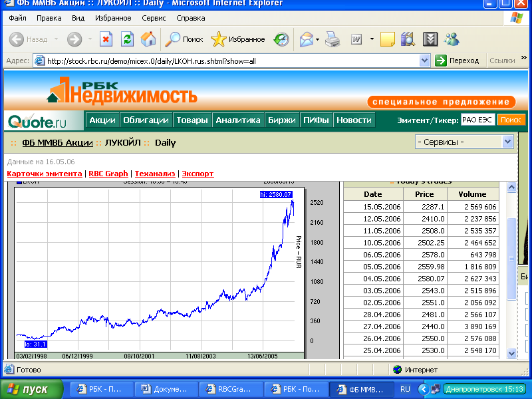The image size is (532, 399).
Task: Switch to RBCGra... taskbar window
Action: [x=231, y=389]
